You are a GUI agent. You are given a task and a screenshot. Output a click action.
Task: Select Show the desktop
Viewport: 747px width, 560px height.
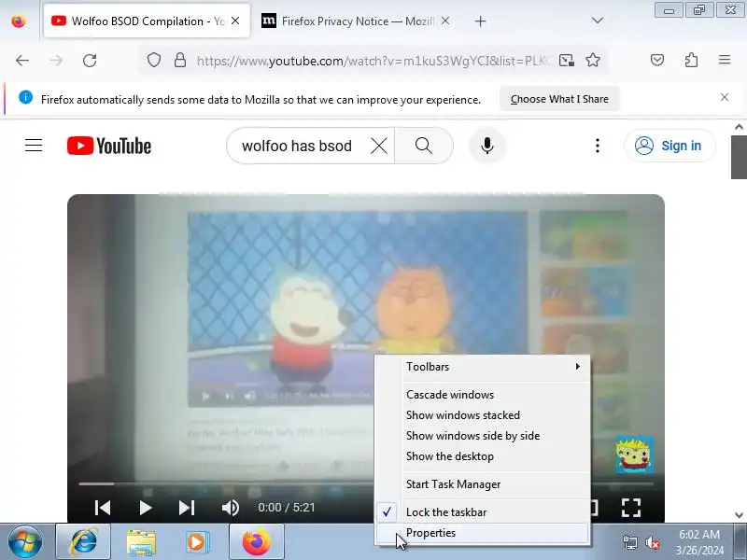point(483,456)
